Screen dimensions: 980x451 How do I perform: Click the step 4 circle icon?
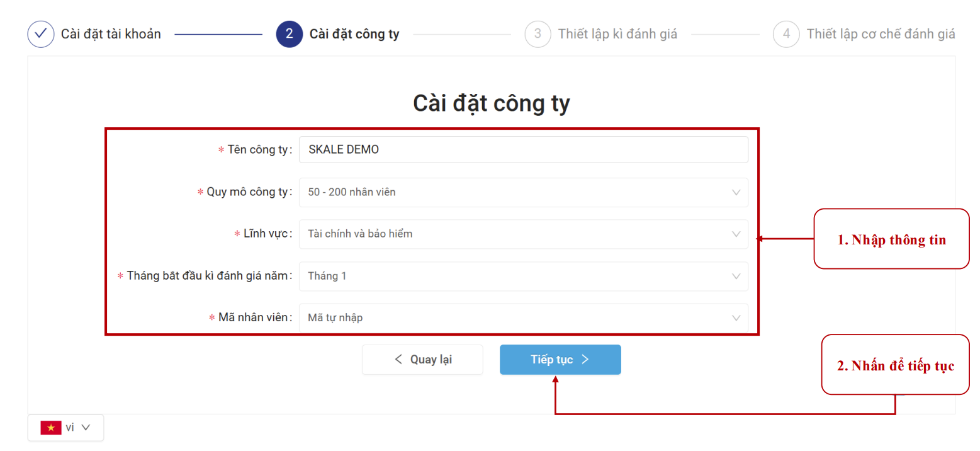tap(786, 34)
